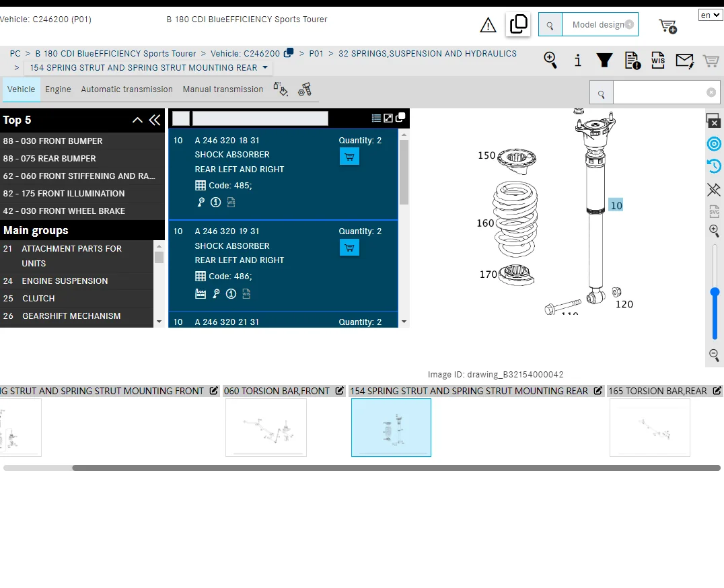
Task: Open the 'en' language dropdown
Action: 710,15
